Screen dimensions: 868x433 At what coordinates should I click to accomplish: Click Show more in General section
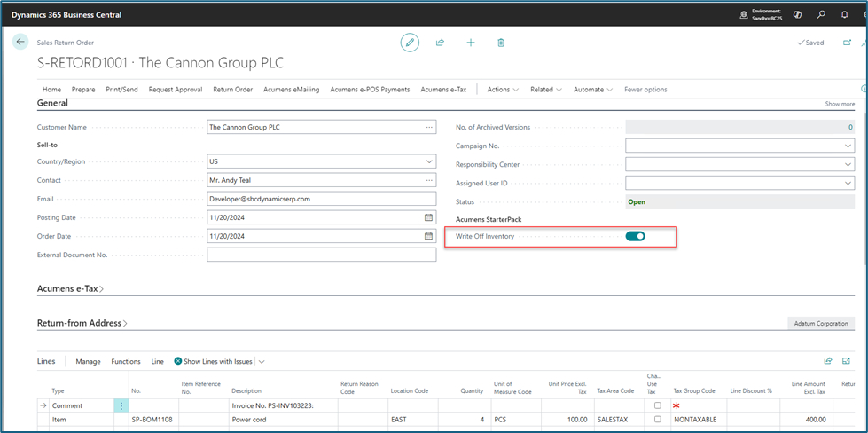click(x=840, y=104)
